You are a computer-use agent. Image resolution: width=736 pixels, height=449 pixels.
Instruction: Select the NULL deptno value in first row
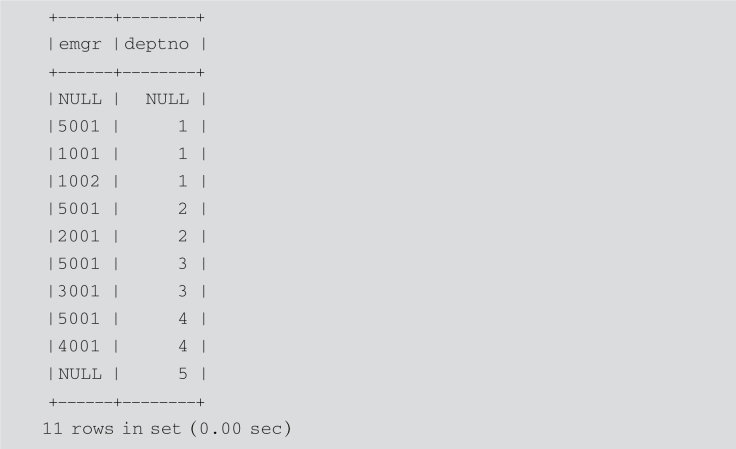(x=167, y=99)
